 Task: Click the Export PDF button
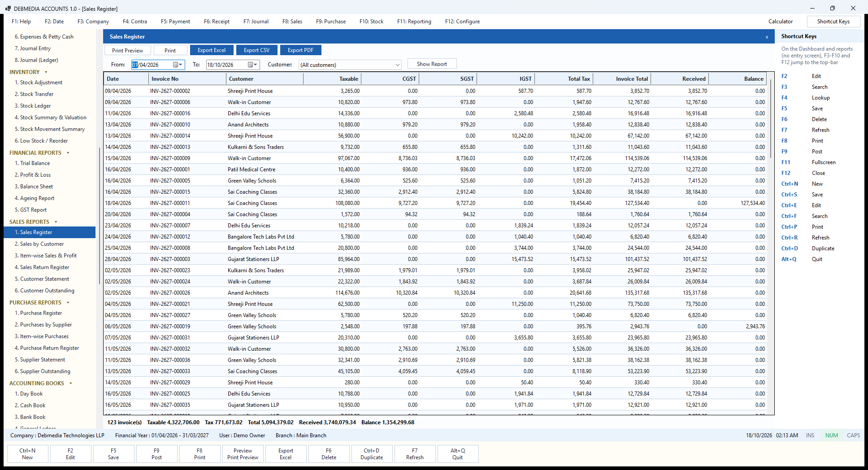[x=300, y=50]
